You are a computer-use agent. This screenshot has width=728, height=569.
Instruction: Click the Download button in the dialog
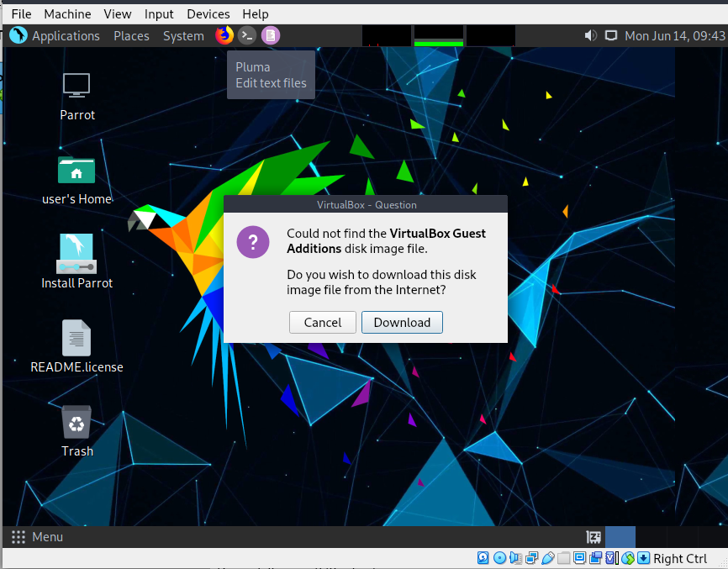click(402, 323)
